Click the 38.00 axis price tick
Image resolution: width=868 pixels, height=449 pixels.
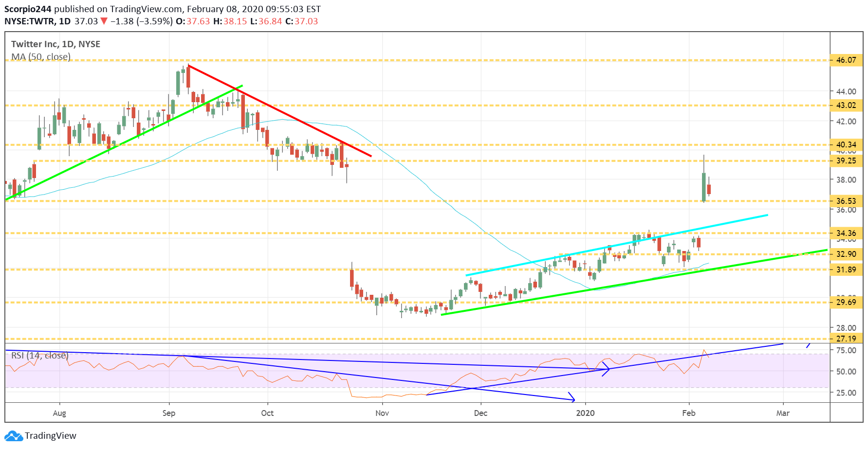click(x=846, y=180)
